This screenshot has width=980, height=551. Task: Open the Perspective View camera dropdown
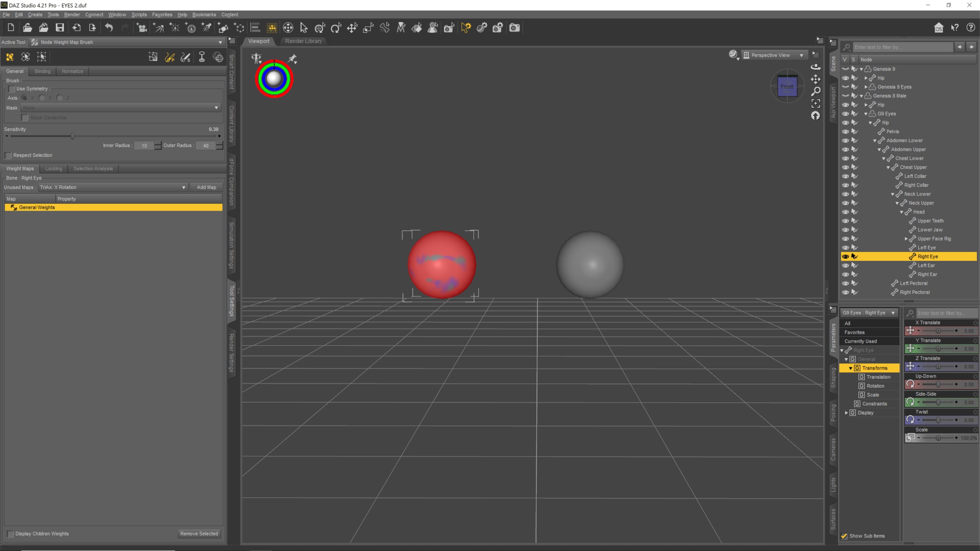[801, 55]
